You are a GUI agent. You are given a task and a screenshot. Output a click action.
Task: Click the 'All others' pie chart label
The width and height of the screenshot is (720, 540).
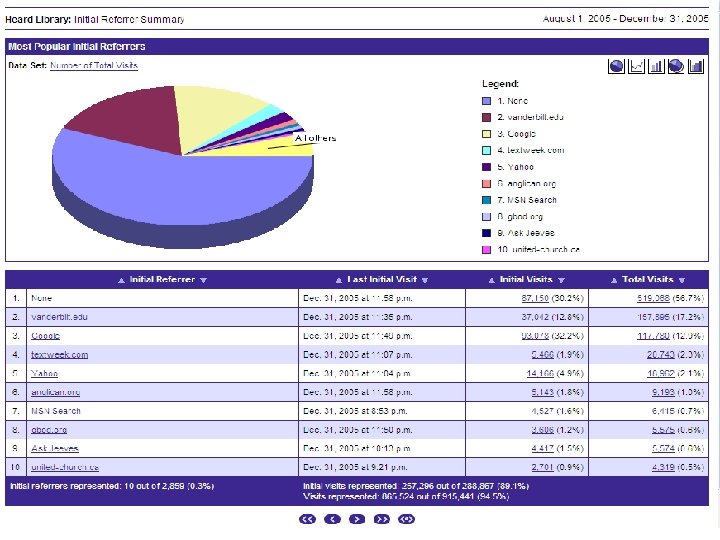click(315, 138)
